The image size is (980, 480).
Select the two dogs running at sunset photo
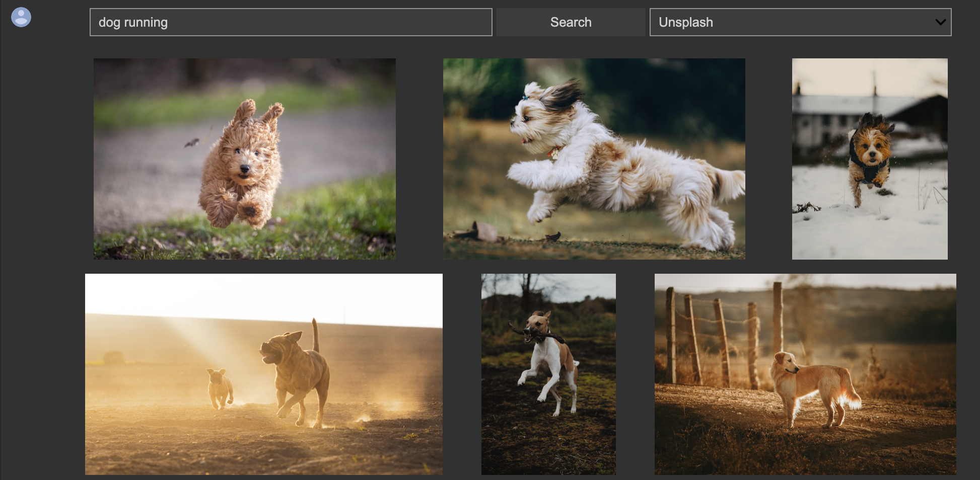pyautogui.click(x=263, y=373)
